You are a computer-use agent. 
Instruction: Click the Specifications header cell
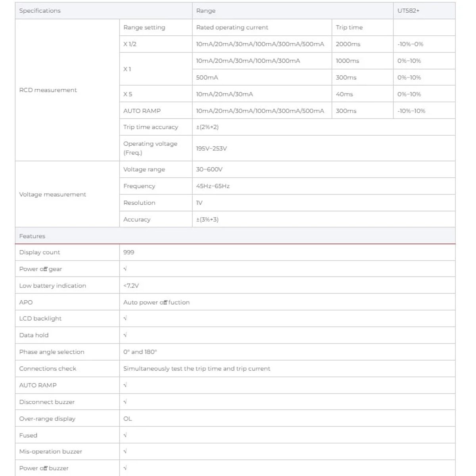(104, 11)
